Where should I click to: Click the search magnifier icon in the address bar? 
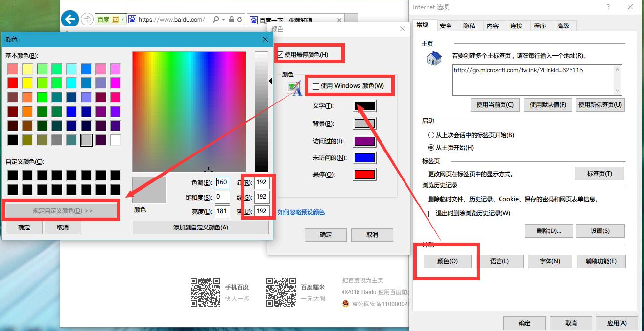pos(215,19)
